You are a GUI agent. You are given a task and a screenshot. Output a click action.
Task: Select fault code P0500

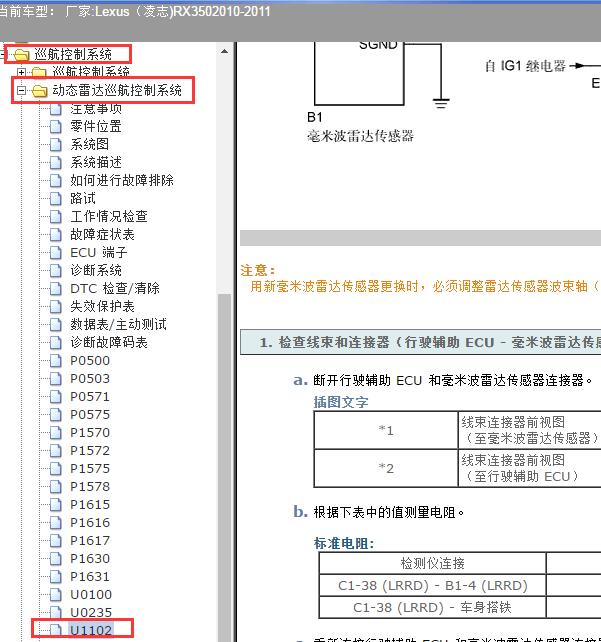click(90, 360)
